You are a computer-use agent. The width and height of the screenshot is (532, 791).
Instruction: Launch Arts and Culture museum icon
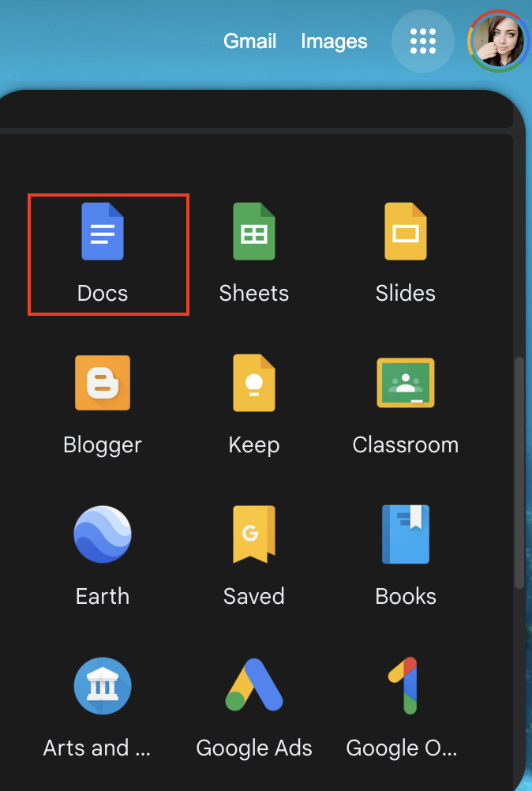103,685
